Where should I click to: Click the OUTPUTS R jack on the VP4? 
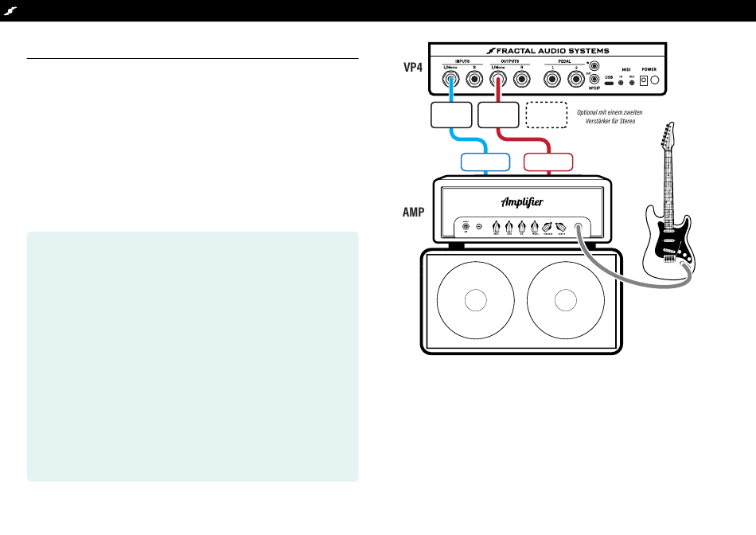pyautogui.click(x=522, y=79)
